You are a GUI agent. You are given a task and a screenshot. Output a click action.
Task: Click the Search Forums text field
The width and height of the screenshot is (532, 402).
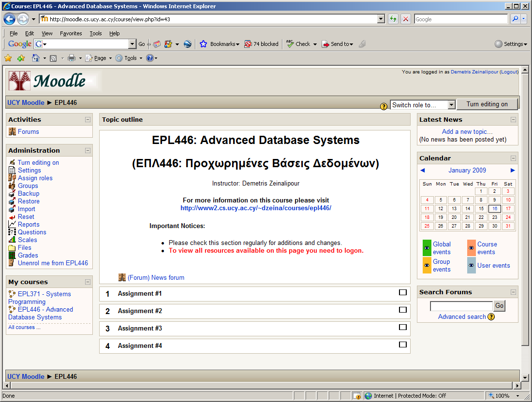(x=461, y=306)
